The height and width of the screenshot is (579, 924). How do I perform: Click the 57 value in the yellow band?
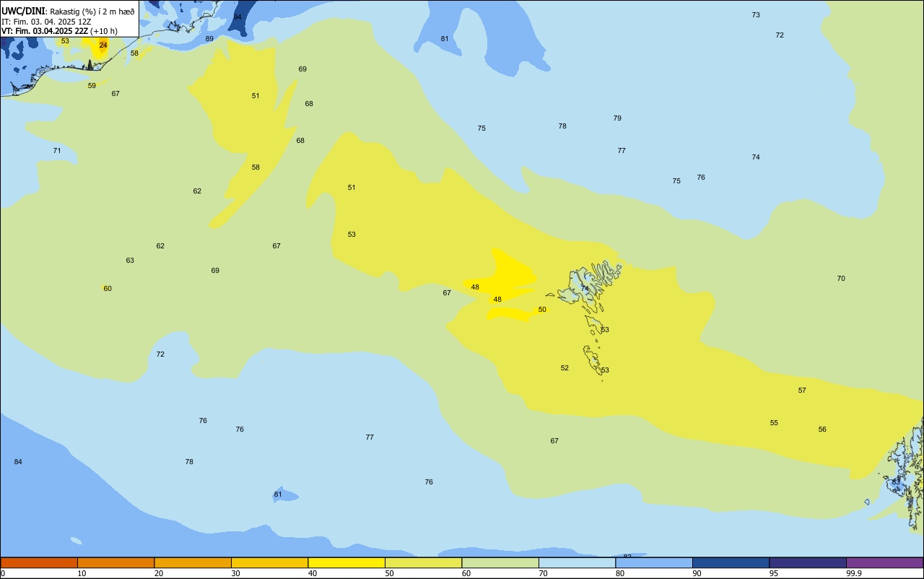pyautogui.click(x=802, y=390)
